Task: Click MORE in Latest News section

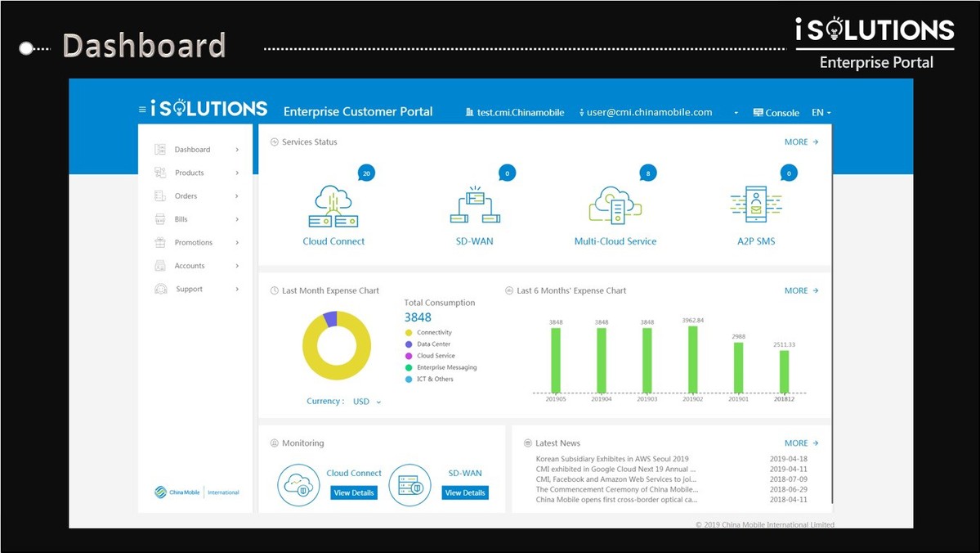Action: [x=801, y=443]
